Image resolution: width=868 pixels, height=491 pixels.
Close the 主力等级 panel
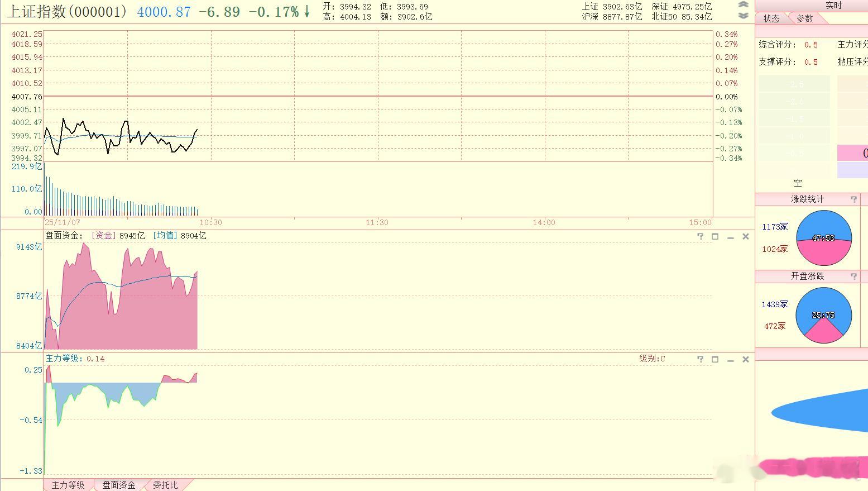tap(745, 359)
